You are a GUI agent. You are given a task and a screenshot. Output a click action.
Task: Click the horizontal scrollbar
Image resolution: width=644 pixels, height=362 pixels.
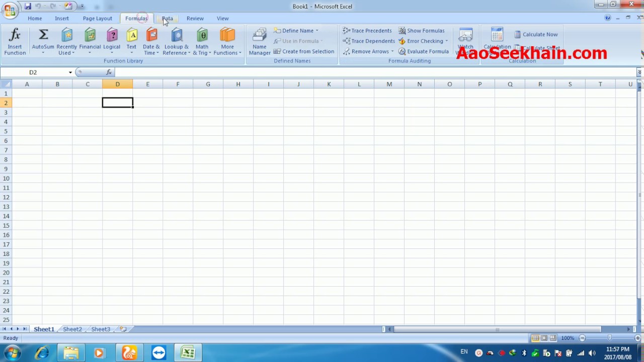497,329
